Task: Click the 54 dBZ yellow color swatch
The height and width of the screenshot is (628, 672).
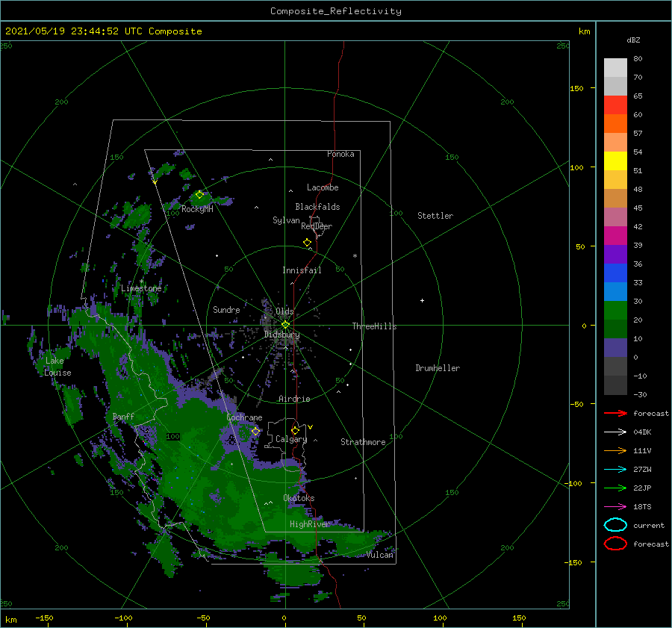Action: tap(615, 161)
